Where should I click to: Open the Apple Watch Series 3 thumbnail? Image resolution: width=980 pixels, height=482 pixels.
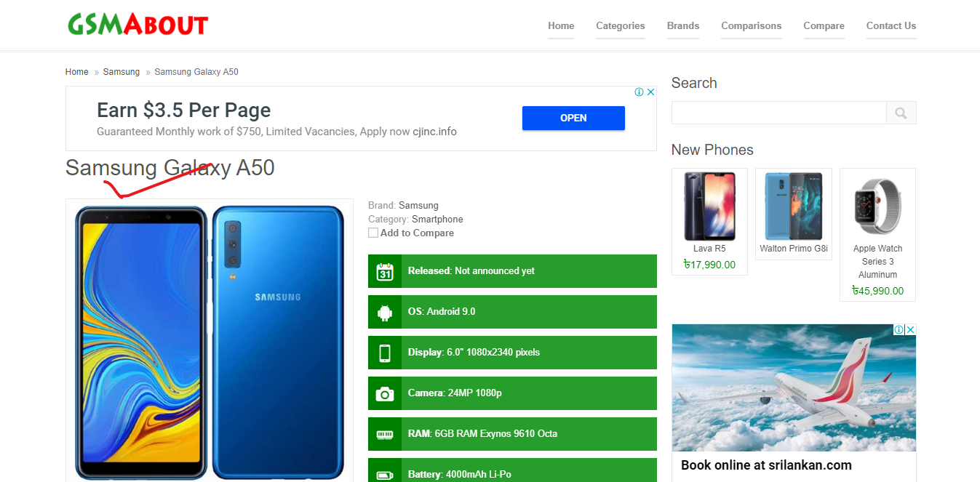pos(877,206)
